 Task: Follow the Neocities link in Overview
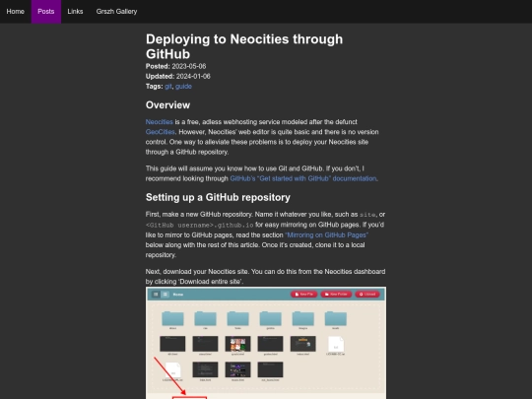[160, 122]
